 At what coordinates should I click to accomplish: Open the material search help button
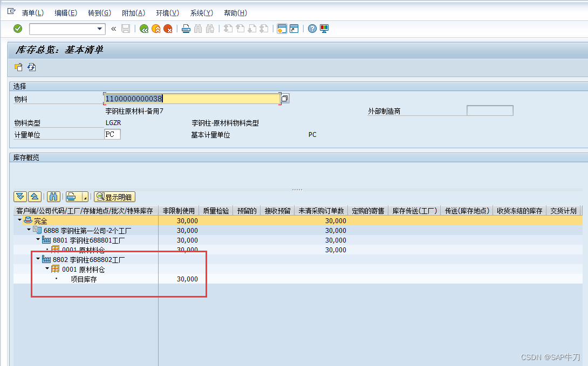[x=285, y=99]
